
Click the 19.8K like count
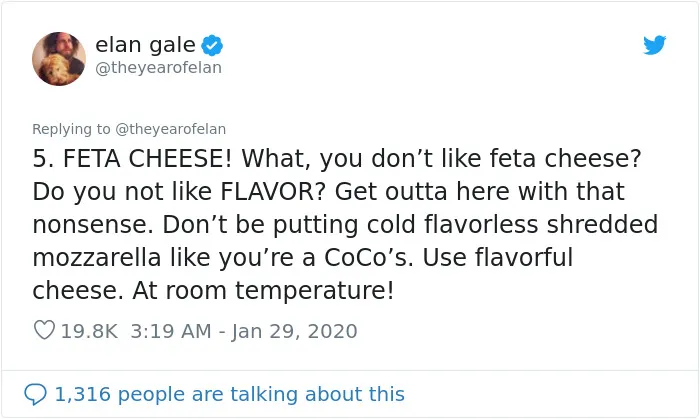coord(89,331)
